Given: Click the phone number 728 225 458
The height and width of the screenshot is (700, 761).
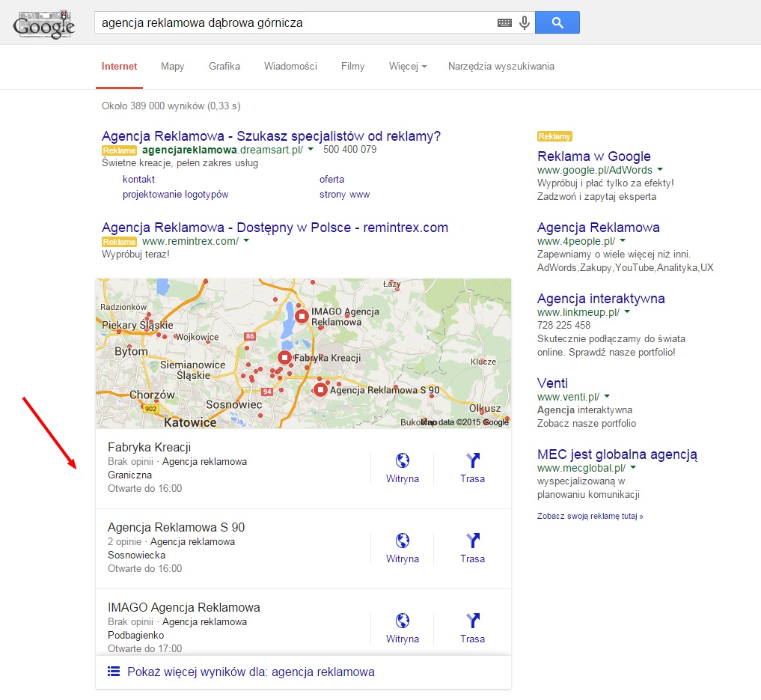Looking at the screenshot, I should pyautogui.click(x=564, y=325).
